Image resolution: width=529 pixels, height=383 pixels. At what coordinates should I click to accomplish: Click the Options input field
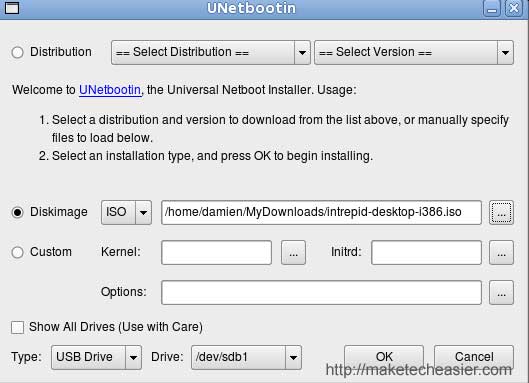(x=321, y=292)
